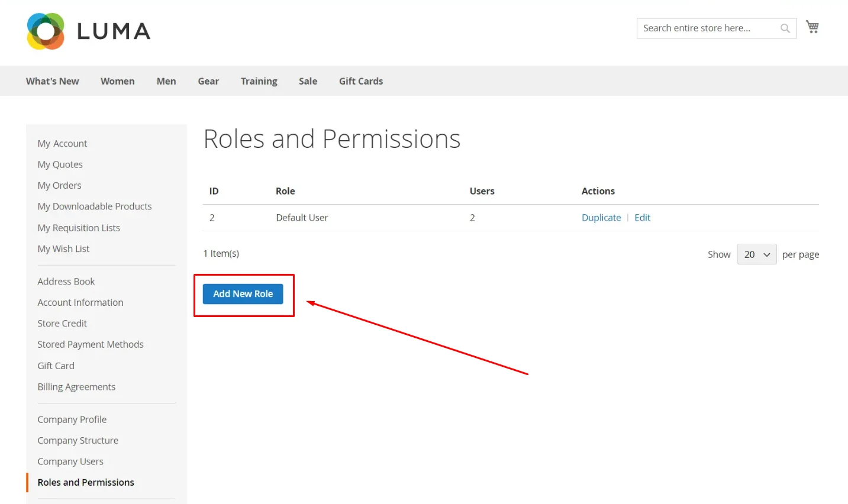Click the Add New Role button
Image resolution: width=848 pixels, height=504 pixels.
(x=243, y=293)
